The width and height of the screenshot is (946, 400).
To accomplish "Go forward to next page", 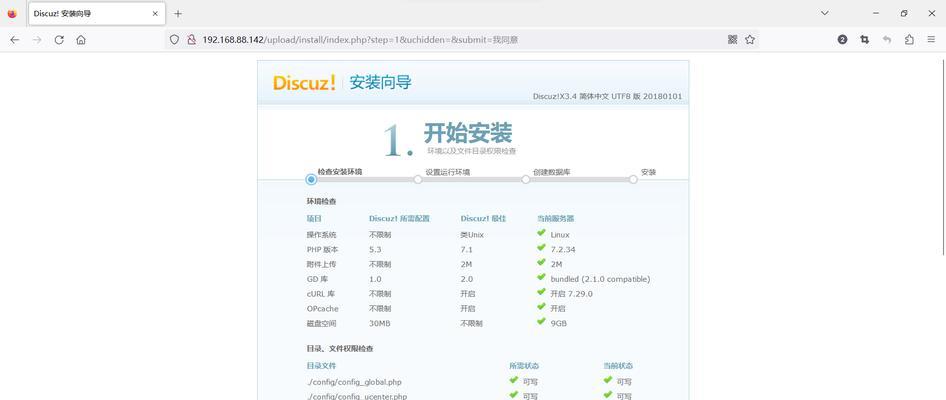I will pos(37,40).
